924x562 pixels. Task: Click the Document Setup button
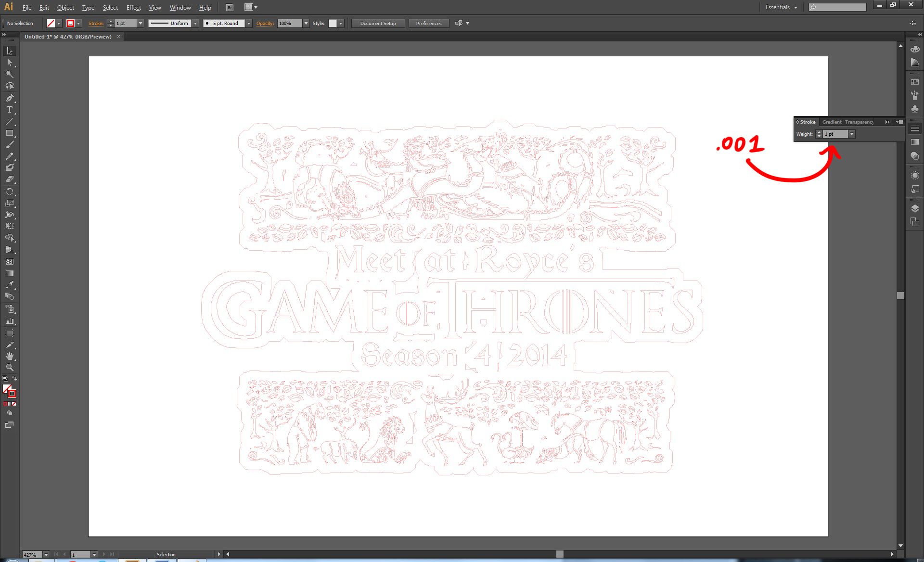pyautogui.click(x=378, y=24)
